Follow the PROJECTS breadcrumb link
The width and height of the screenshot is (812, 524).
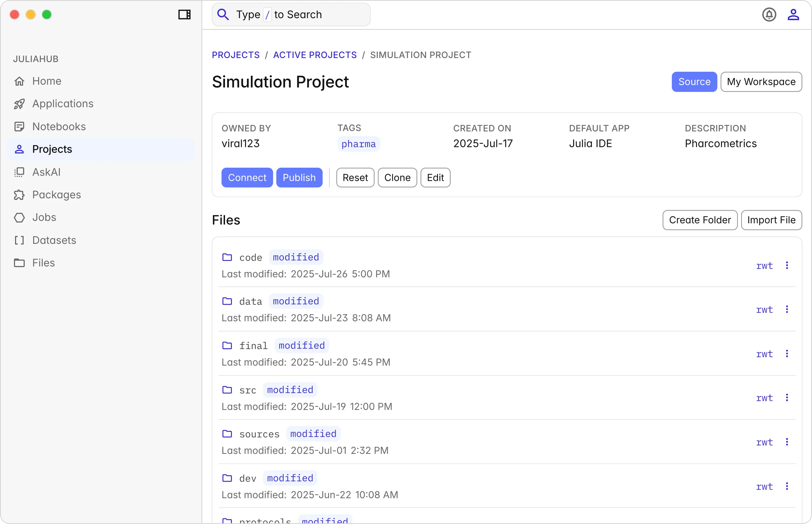click(236, 55)
